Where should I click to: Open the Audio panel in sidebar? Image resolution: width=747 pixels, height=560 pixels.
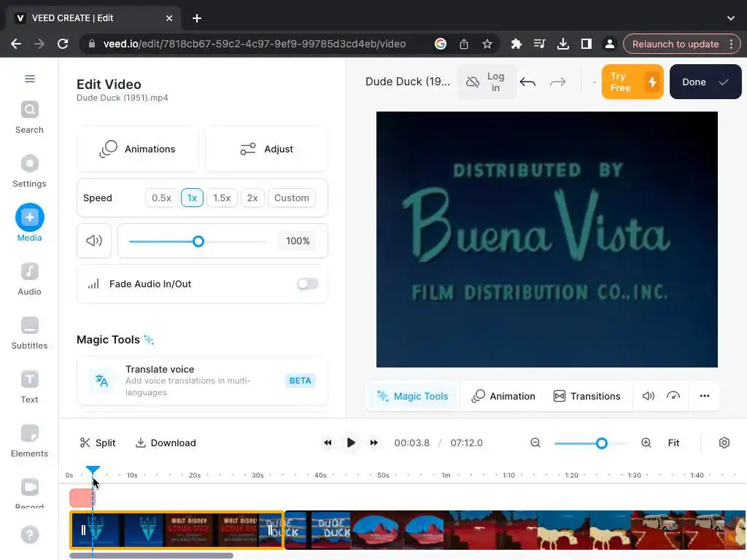pyautogui.click(x=29, y=279)
